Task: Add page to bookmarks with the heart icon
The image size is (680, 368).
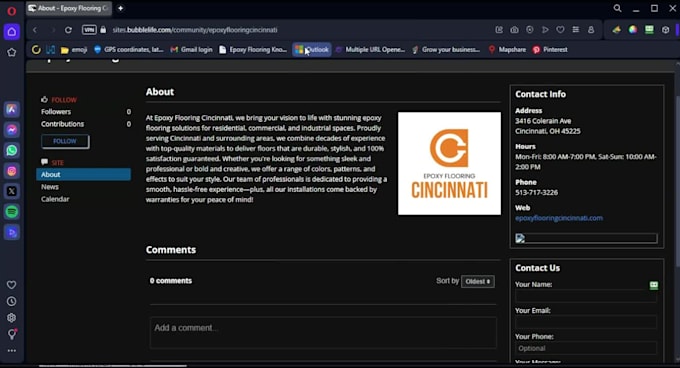Action: 560,30
